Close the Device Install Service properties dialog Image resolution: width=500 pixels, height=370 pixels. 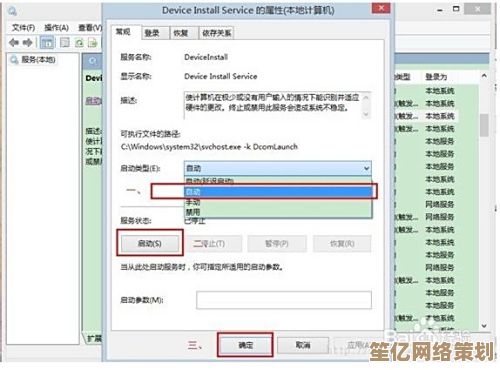[x=381, y=8]
